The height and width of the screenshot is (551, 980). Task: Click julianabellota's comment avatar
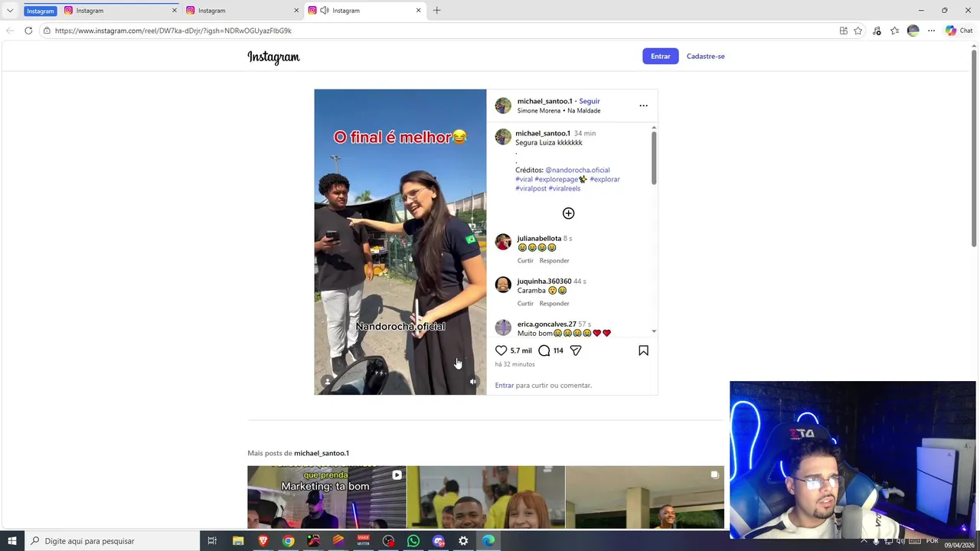[503, 242]
